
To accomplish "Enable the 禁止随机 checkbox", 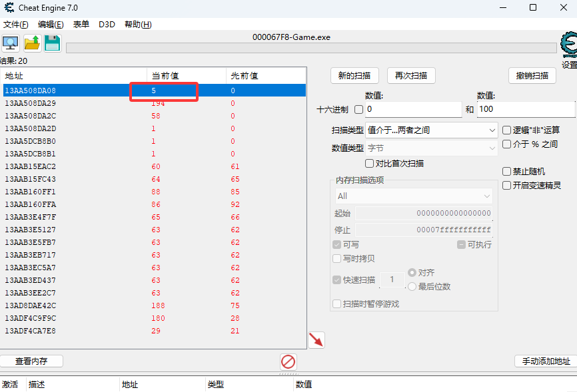I will pos(507,171).
